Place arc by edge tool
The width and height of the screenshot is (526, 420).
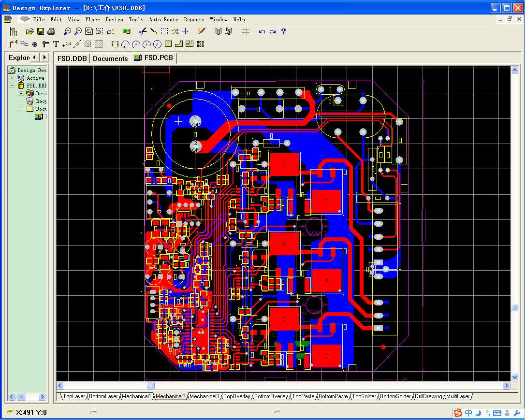pyautogui.click(x=126, y=44)
